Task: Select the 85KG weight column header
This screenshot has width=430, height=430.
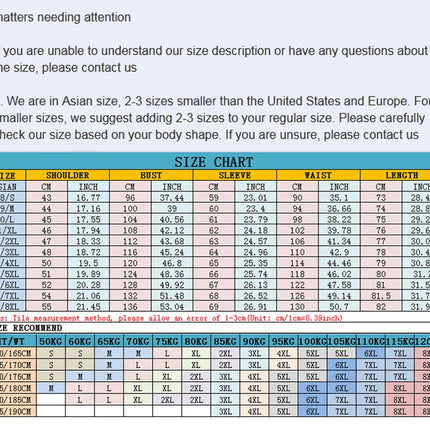Action: pos(225,341)
